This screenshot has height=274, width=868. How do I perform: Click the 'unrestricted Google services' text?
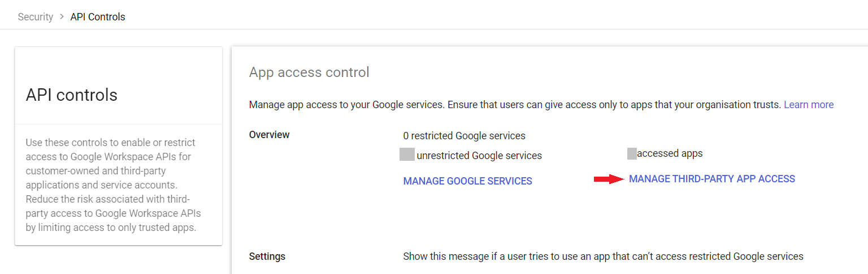pyautogui.click(x=479, y=156)
